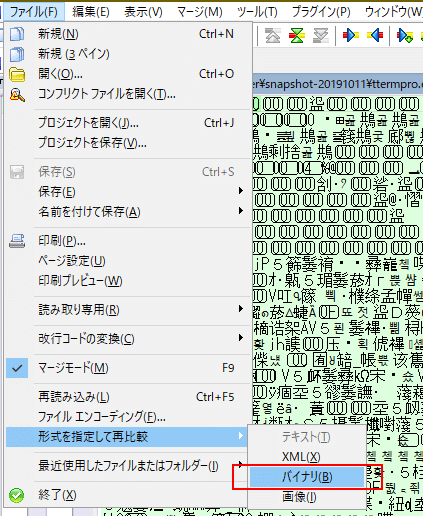
Task: Choose ページ設定(U) entry
Action: click(128, 261)
